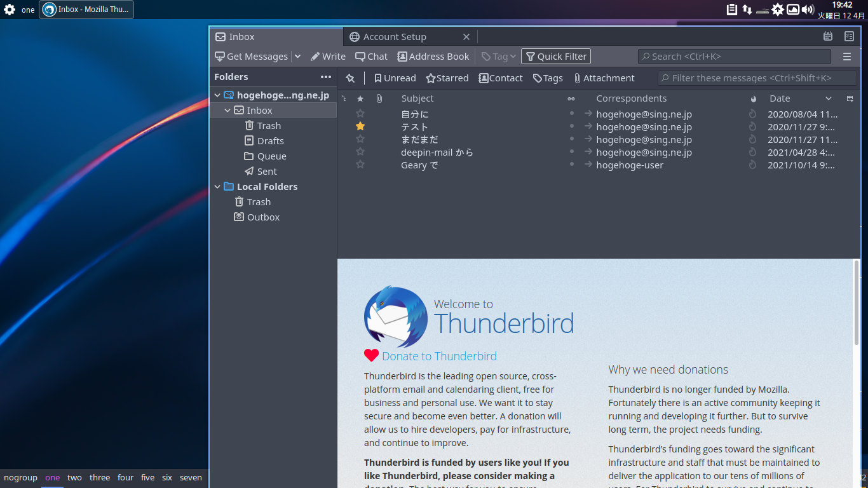
Task: Open the Tasks tab icon
Action: 849,36
